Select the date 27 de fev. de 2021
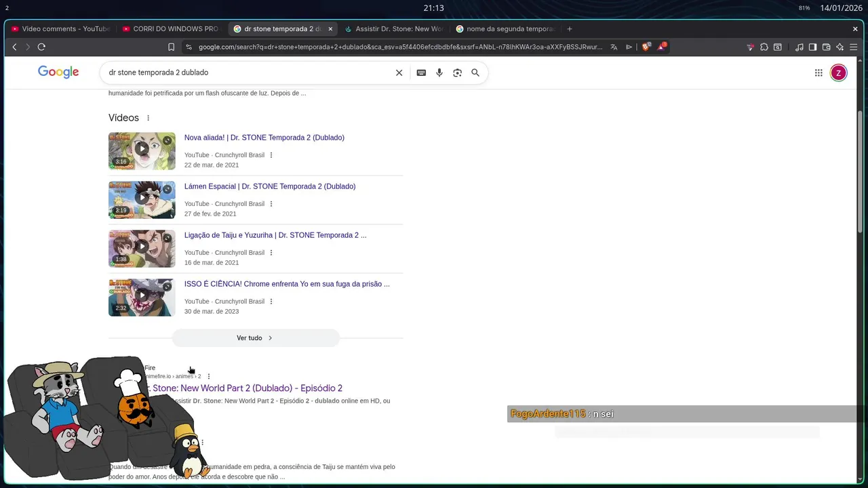This screenshot has width=868, height=488. [210, 213]
